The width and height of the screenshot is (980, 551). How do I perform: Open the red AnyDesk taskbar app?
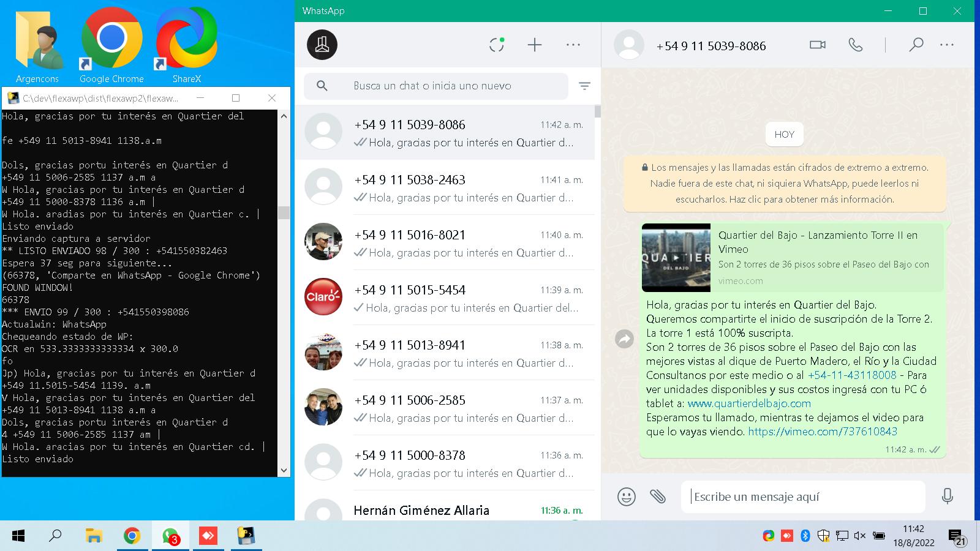[x=208, y=536]
